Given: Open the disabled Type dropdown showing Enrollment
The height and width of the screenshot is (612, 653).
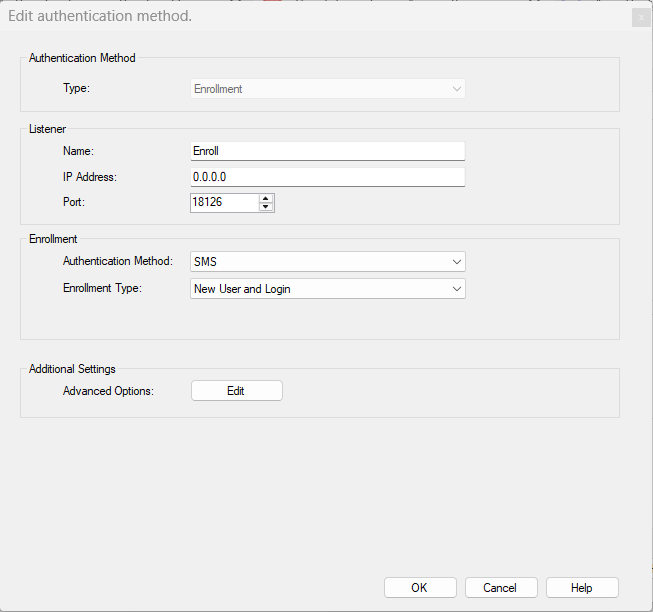Looking at the screenshot, I should click(328, 89).
